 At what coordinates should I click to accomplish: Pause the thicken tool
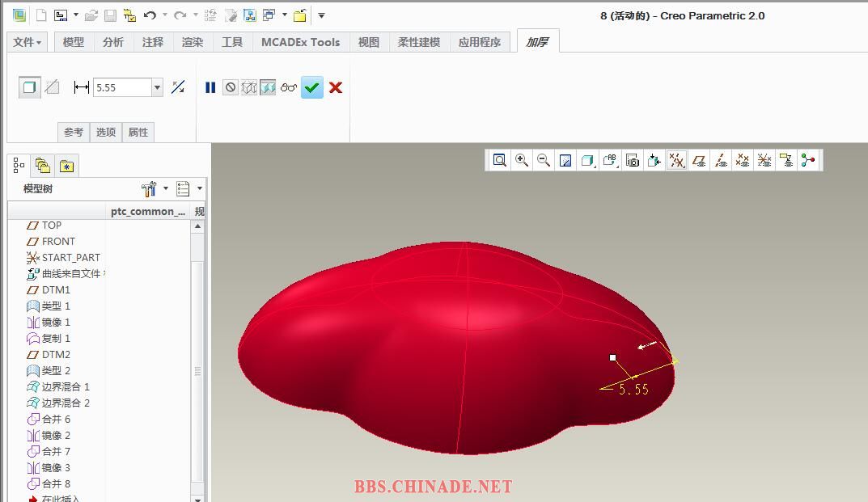tap(210, 87)
